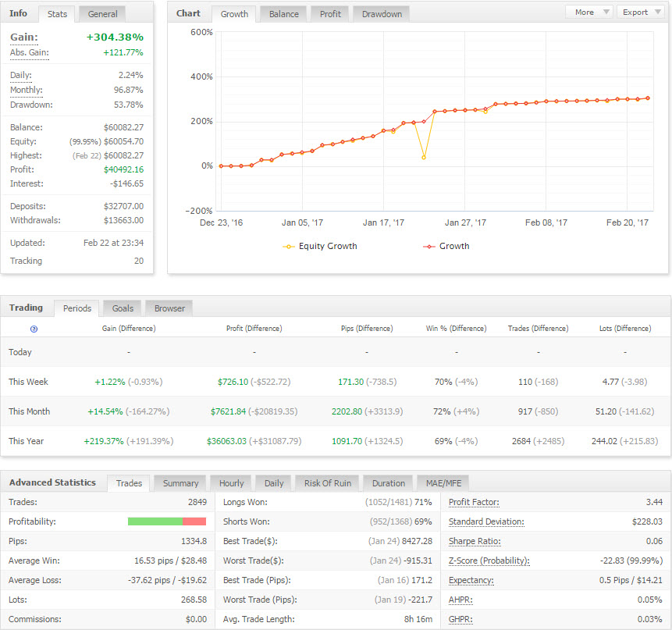Open the Goals trading tab

pos(123,308)
